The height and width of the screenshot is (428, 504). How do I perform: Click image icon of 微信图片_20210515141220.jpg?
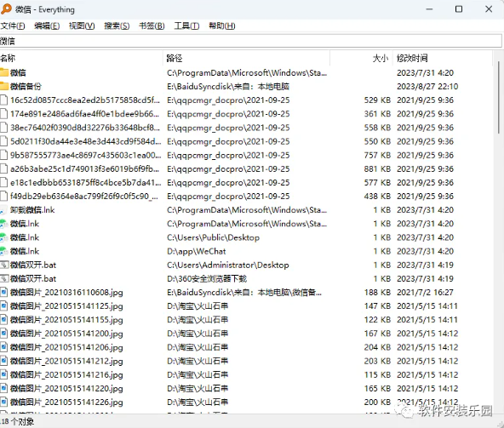click(4, 389)
